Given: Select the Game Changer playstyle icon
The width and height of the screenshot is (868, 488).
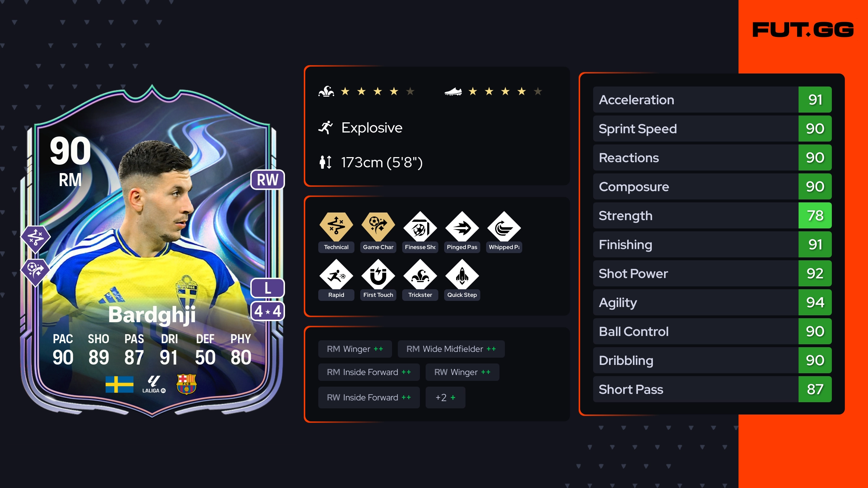Looking at the screenshot, I should [378, 227].
